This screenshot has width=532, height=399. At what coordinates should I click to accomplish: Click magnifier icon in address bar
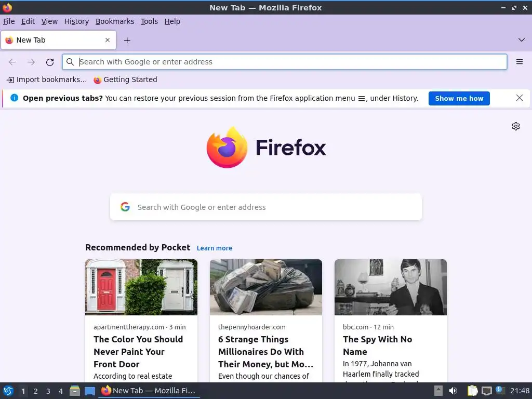(70, 62)
